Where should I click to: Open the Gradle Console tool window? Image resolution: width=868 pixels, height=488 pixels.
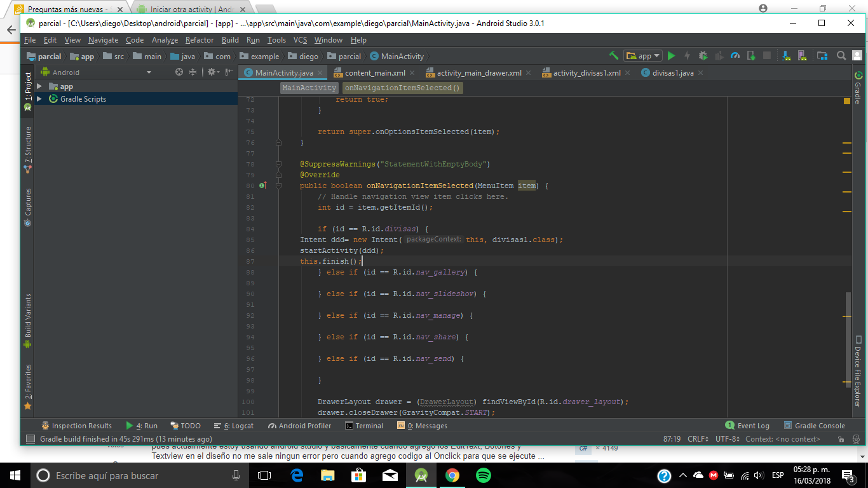coord(815,426)
